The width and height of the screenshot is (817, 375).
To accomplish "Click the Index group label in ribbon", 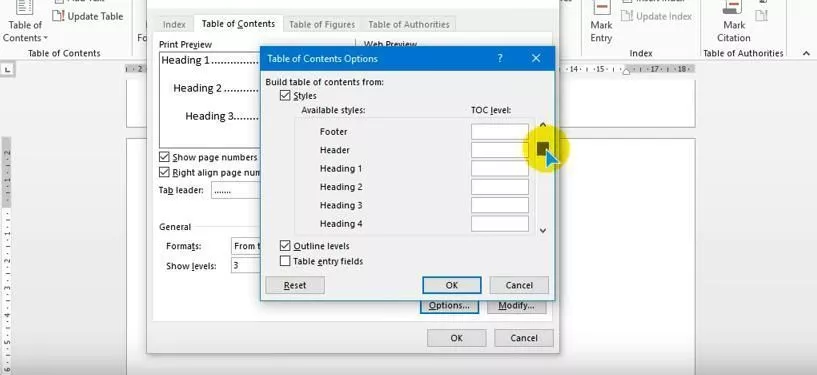I will pyautogui.click(x=641, y=53).
